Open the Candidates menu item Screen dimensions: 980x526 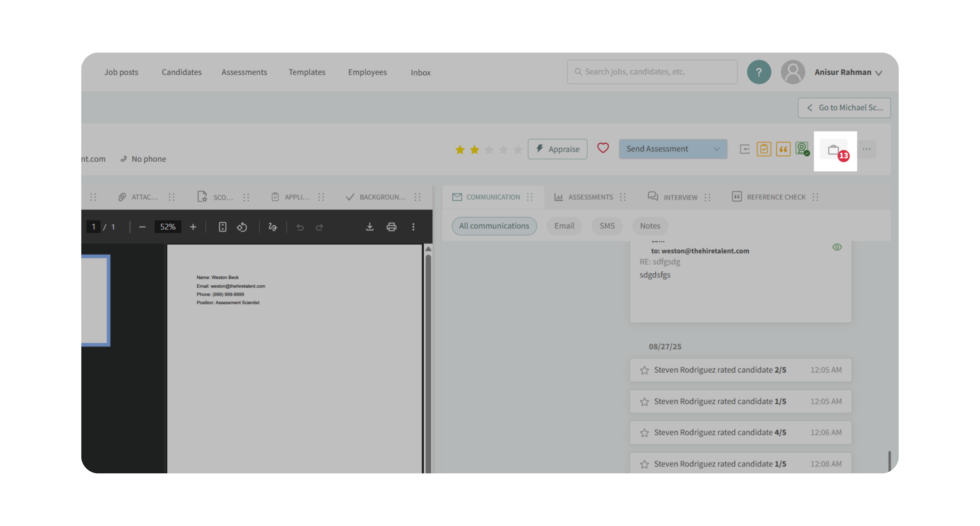pos(182,72)
